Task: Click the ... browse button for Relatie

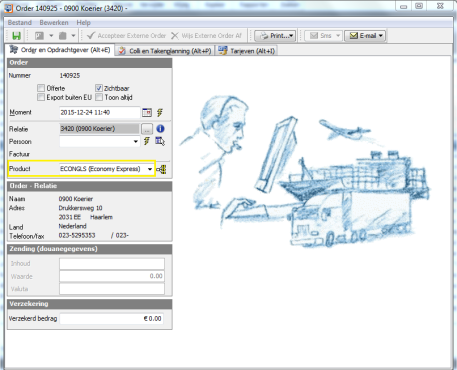Action: click(147, 129)
